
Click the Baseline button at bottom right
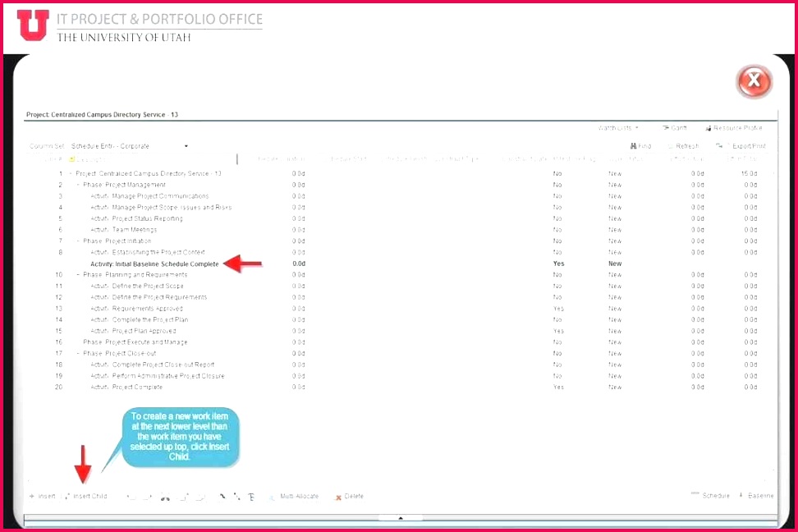pyautogui.click(x=756, y=496)
